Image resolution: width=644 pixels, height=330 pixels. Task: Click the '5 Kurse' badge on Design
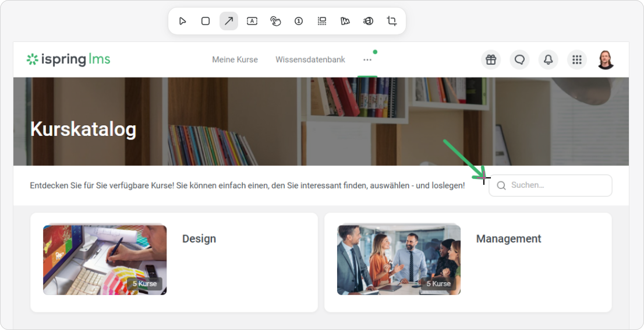(145, 284)
